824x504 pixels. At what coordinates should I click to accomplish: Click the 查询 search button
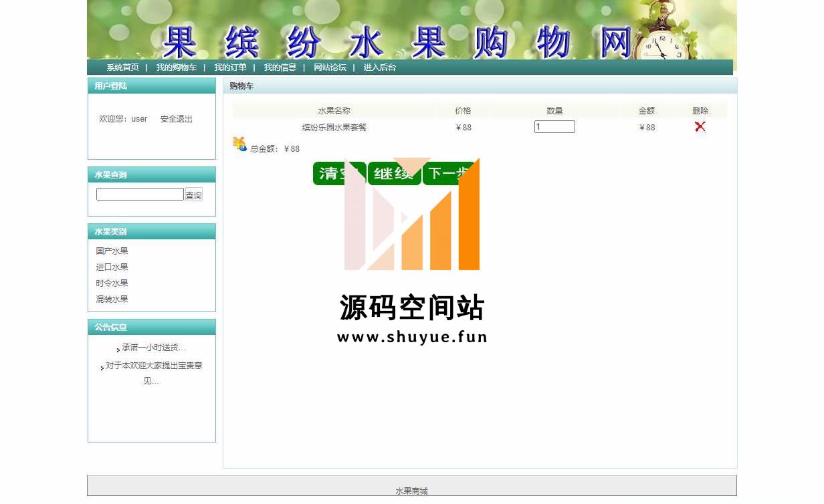point(193,195)
